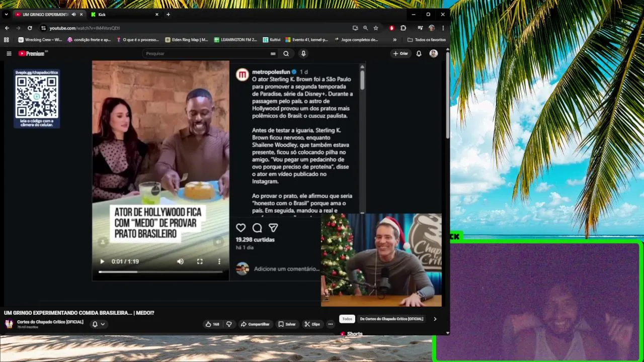
Task: Click the Adicione um comentário field
Action: click(x=287, y=269)
